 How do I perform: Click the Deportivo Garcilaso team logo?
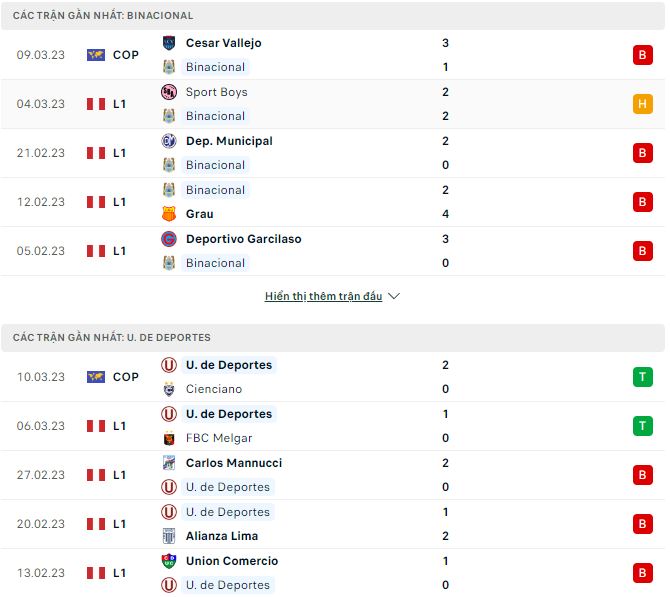tap(169, 239)
